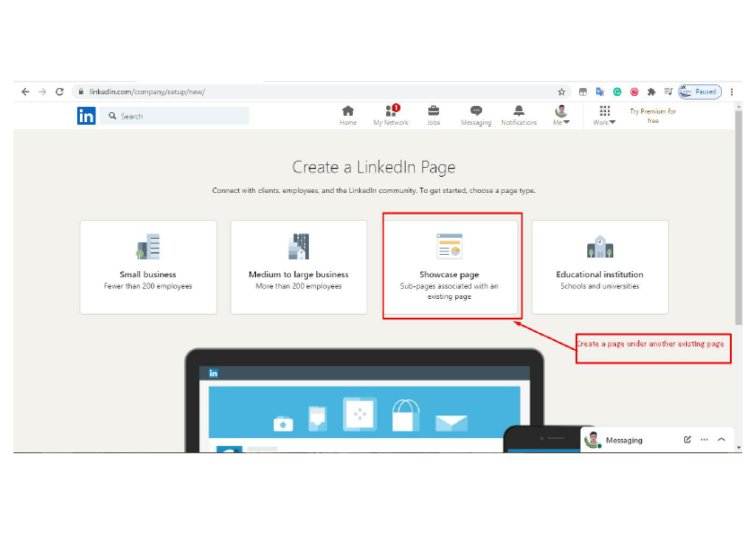The width and height of the screenshot is (756, 534).
Task: Click the browser forward arrow
Action: click(42, 92)
